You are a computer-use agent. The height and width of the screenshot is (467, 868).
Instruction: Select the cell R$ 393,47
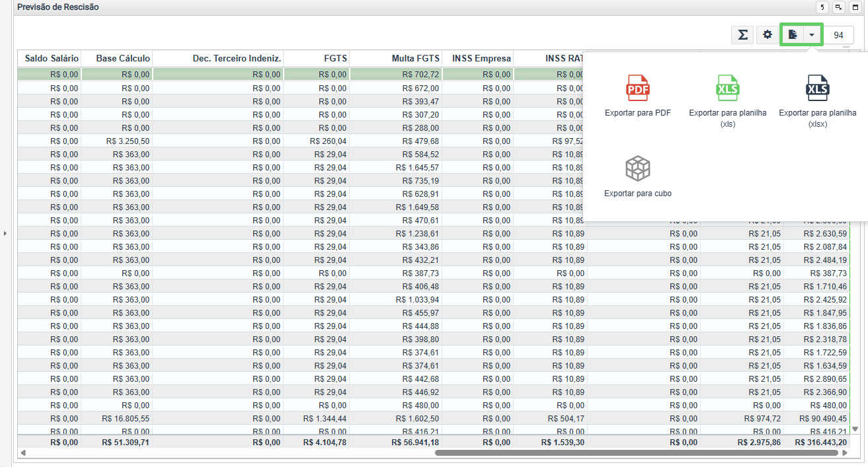396,101
